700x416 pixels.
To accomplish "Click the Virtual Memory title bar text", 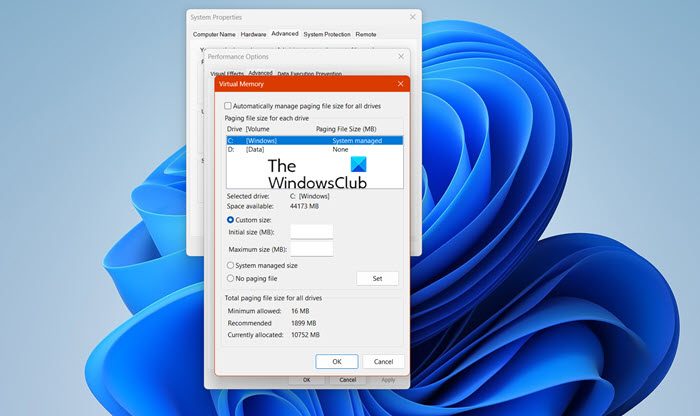I will (x=241, y=84).
